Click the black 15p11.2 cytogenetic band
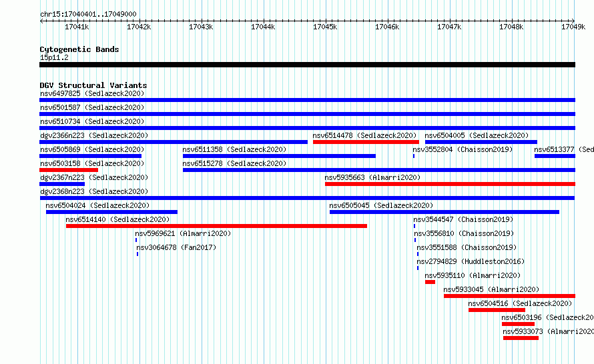Image resolution: width=594 pixels, height=364 pixels. click(307, 65)
